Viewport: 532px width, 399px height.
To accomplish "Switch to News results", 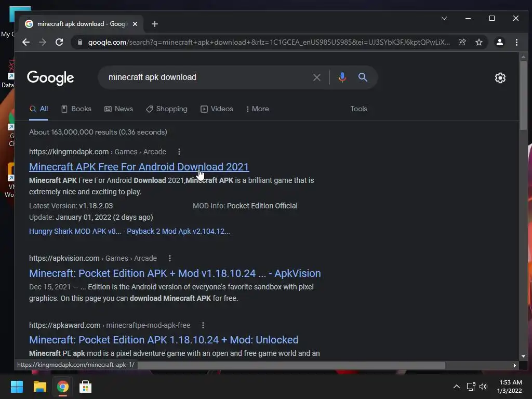I will (x=119, y=109).
